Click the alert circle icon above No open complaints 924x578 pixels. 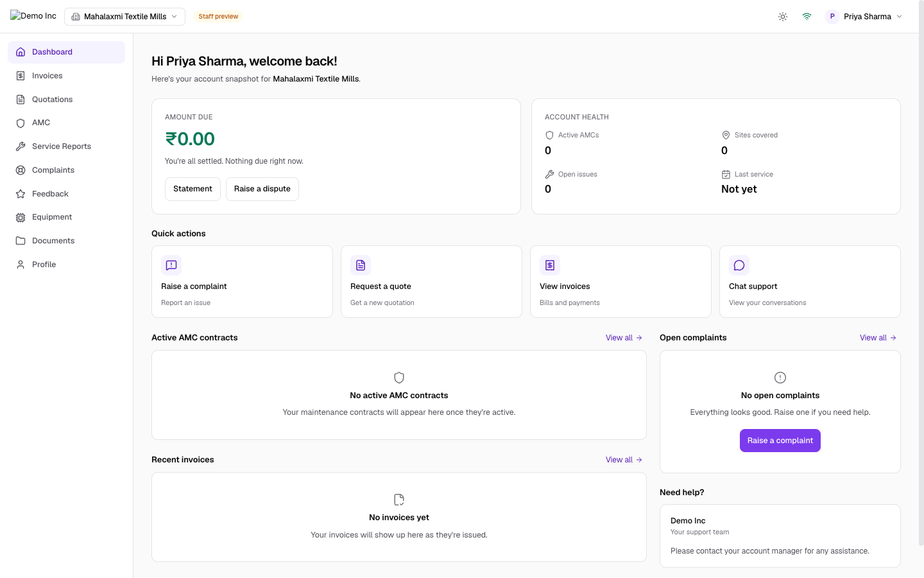coord(780,378)
